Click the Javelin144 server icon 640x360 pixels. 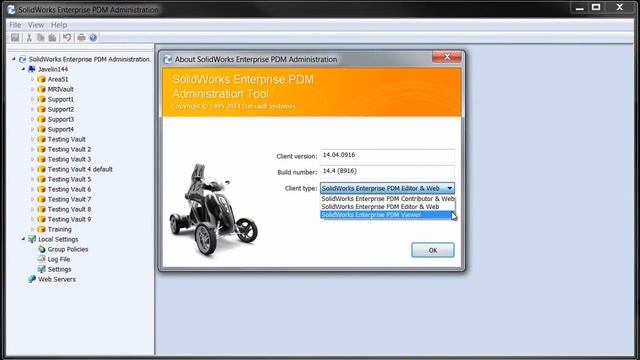pyautogui.click(x=32, y=69)
